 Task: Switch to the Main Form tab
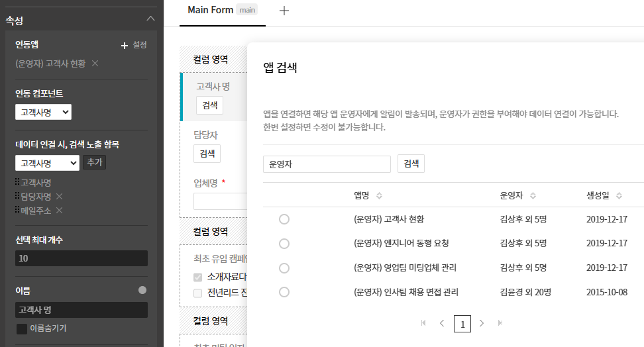click(x=210, y=10)
